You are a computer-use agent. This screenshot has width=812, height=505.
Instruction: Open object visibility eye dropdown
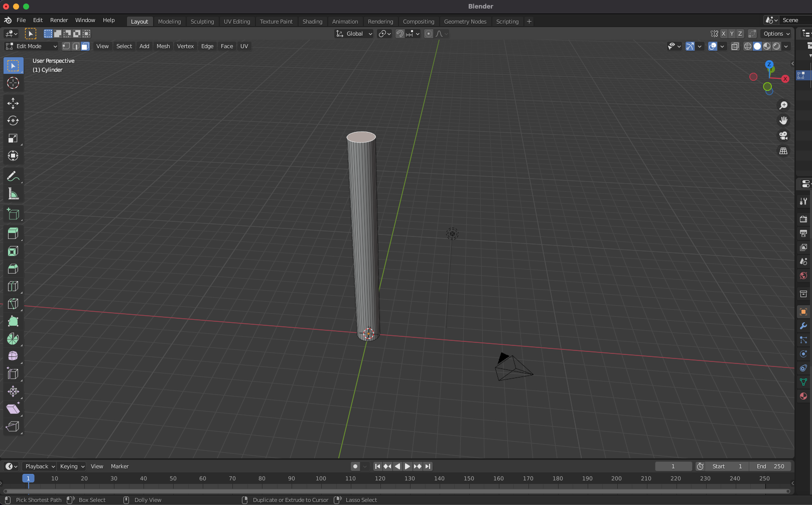click(x=674, y=46)
